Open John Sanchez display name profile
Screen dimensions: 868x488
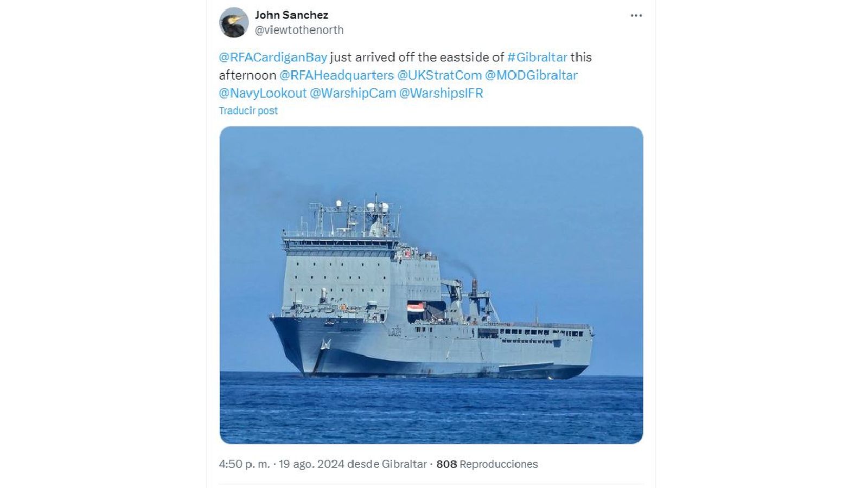[x=291, y=15]
